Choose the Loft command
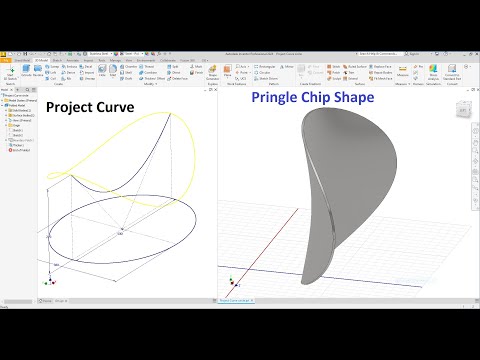Screen dimensions: 480x360 pos(51,72)
